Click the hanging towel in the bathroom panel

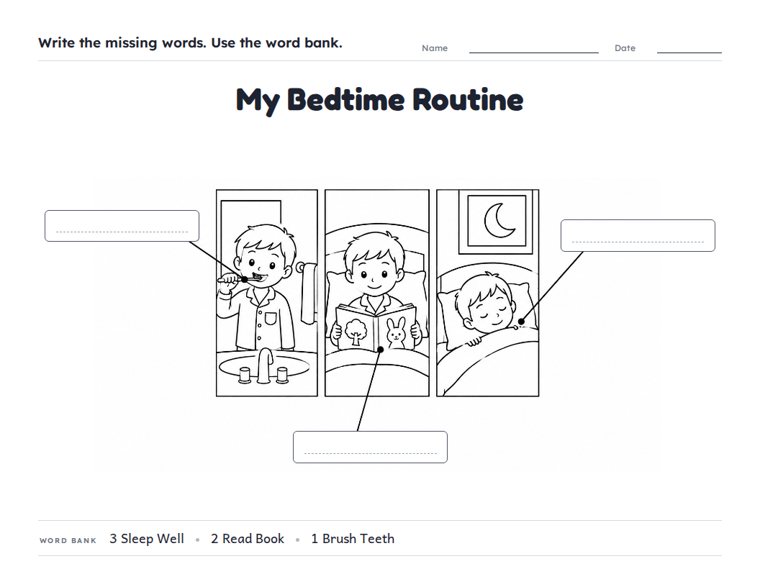tap(309, 294)
